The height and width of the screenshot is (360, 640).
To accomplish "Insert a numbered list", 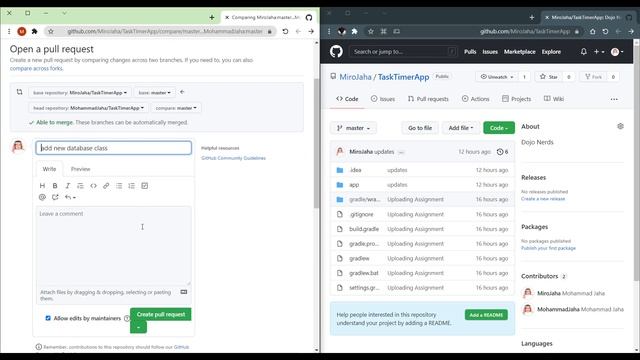I will pyautogui.click(x=131, y=186).
